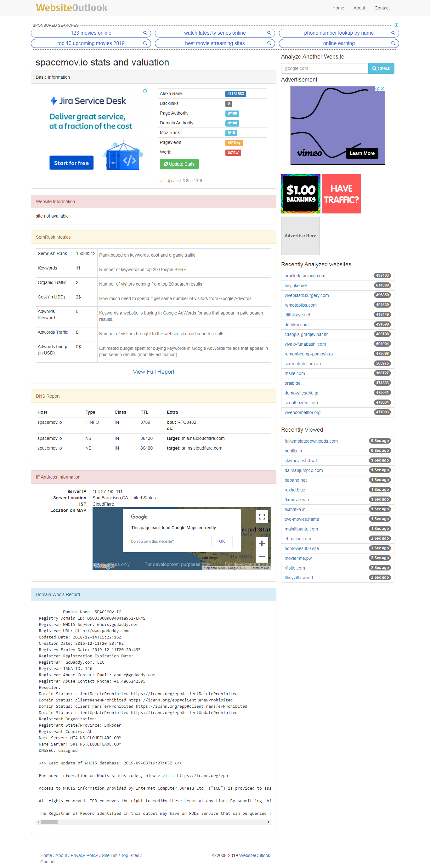Open the Have Traffic? banner
The image size is (430, 868).
pos(341,194)
